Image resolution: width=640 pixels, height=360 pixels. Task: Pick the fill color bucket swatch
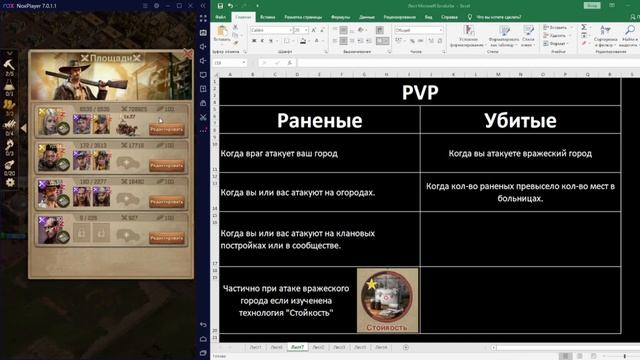303,41
